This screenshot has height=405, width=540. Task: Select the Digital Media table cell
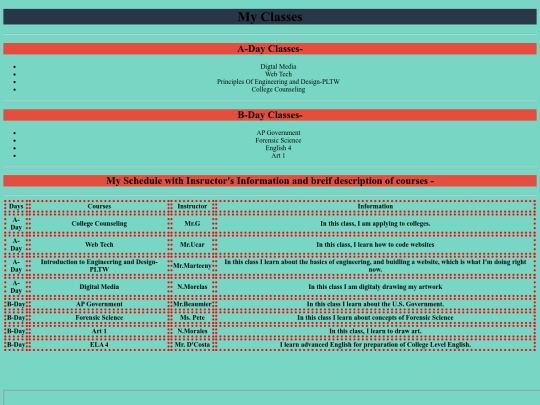(99, 287)
